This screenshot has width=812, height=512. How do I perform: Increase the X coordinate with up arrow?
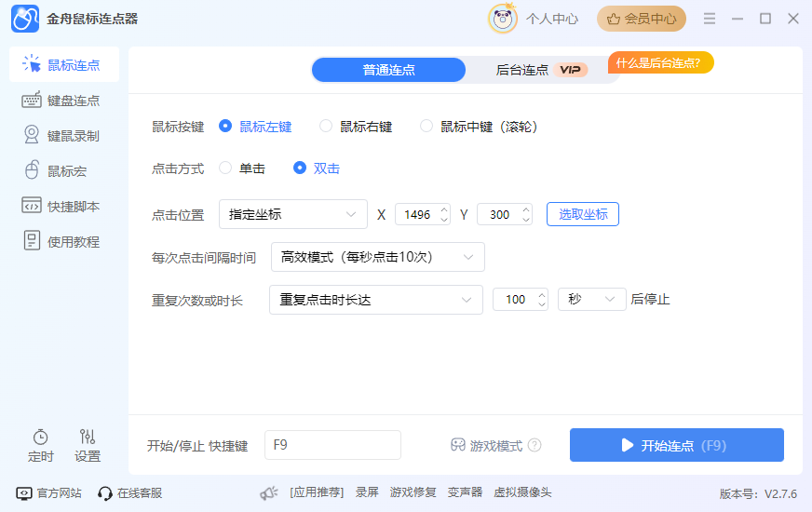coord(444,209)
